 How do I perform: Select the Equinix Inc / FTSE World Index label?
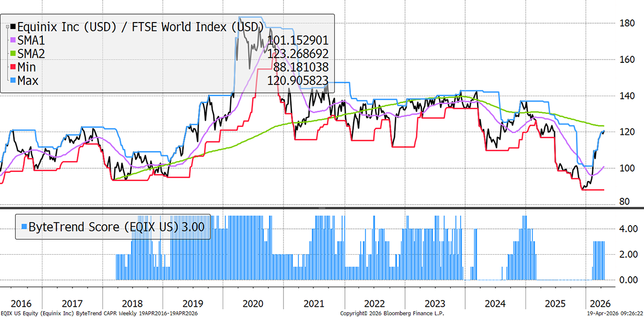tap(141, 26)
